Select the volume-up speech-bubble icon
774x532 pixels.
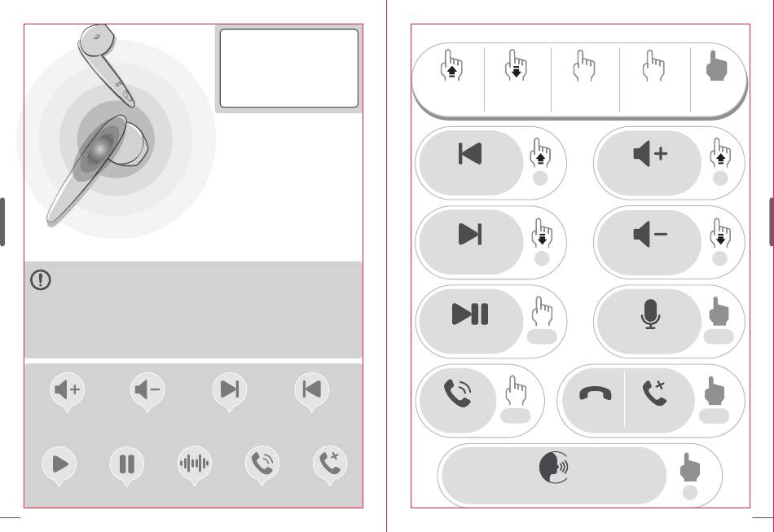pyautogui.click(x=67, y=391)
